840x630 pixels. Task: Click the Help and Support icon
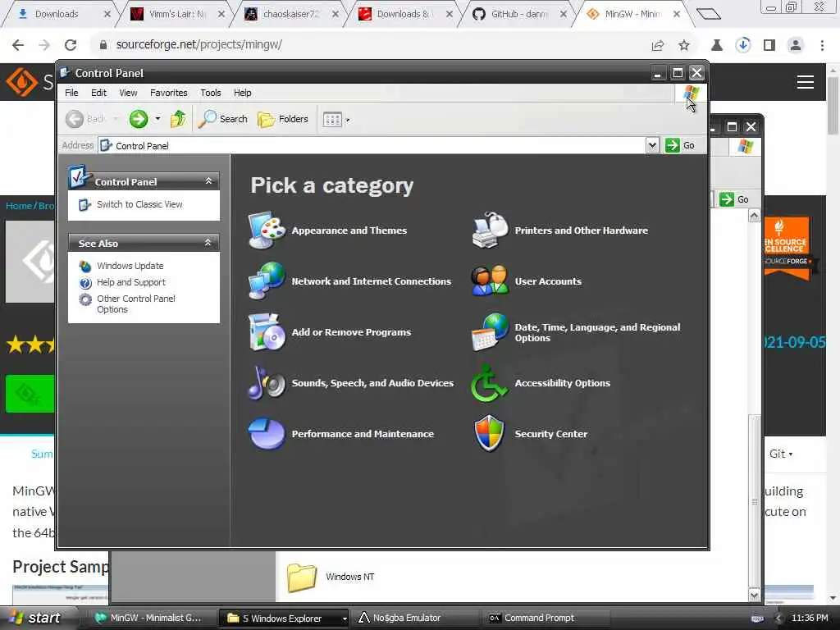tap(85, 282)
